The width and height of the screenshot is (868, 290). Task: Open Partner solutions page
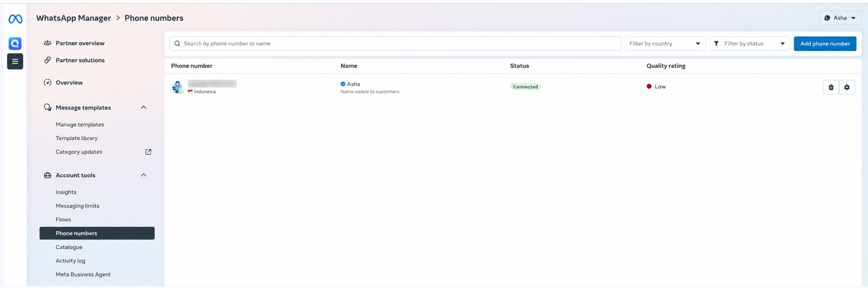[x=80, y=60]
